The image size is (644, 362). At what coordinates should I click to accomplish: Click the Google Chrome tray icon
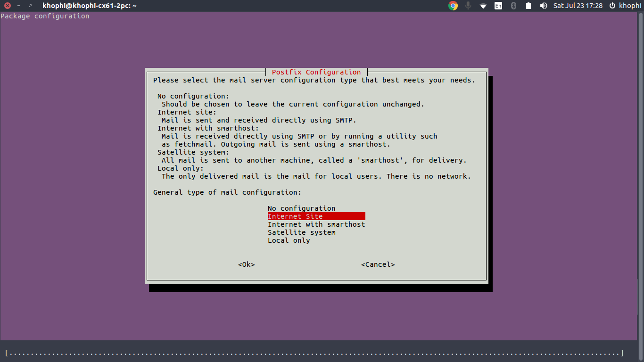[453, 6]
